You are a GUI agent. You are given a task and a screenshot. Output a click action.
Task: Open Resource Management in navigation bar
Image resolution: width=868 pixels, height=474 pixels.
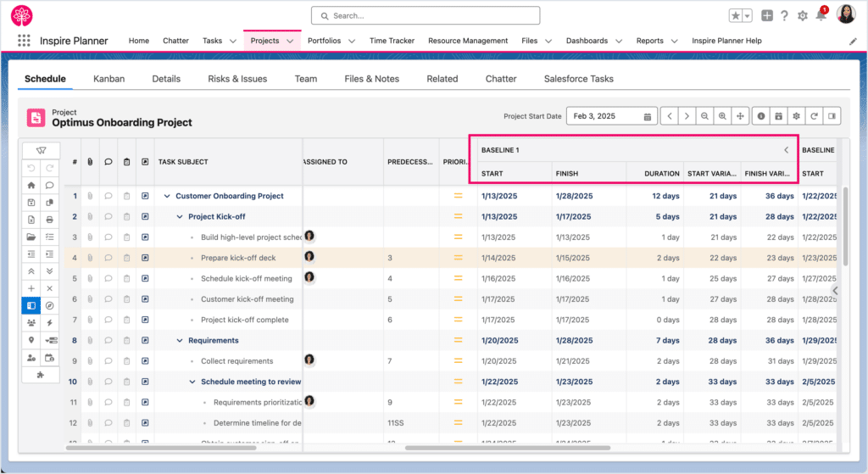[x=468, y=41]
